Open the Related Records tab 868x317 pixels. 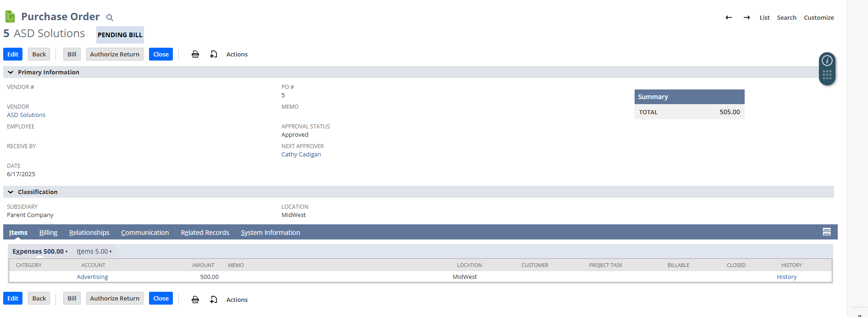pos(205,233)
